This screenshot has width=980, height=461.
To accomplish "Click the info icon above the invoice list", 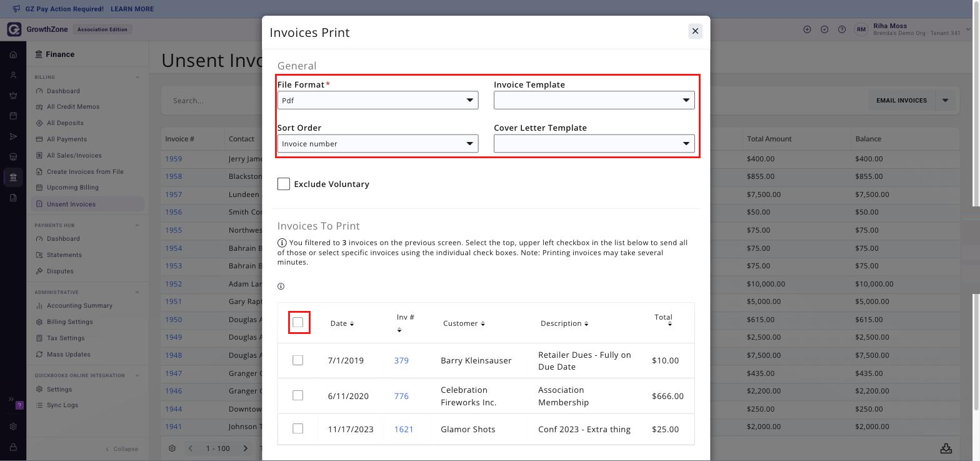I will (x=281, y=286).
